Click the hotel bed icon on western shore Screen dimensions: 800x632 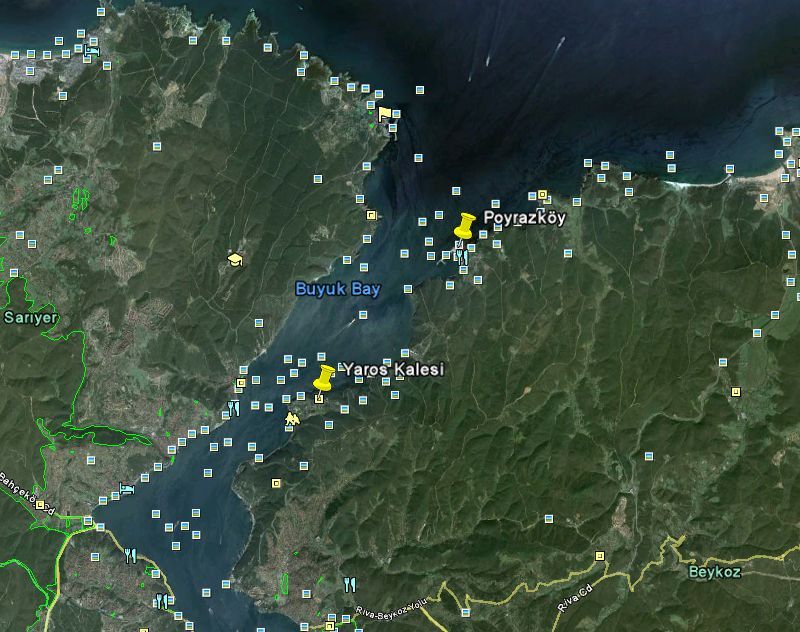coord(127,489)
